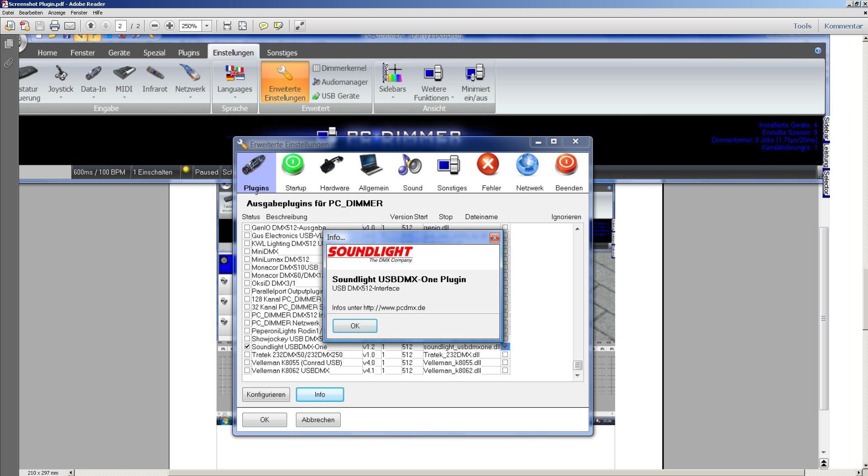This screenshot has height=476, width=868.
Task: Open the zoom percentage dropdown
Action: click(207, 26)
